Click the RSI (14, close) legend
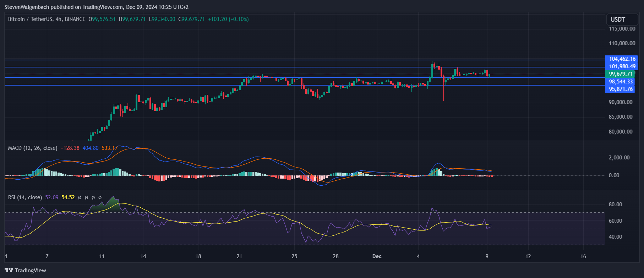 25,197
